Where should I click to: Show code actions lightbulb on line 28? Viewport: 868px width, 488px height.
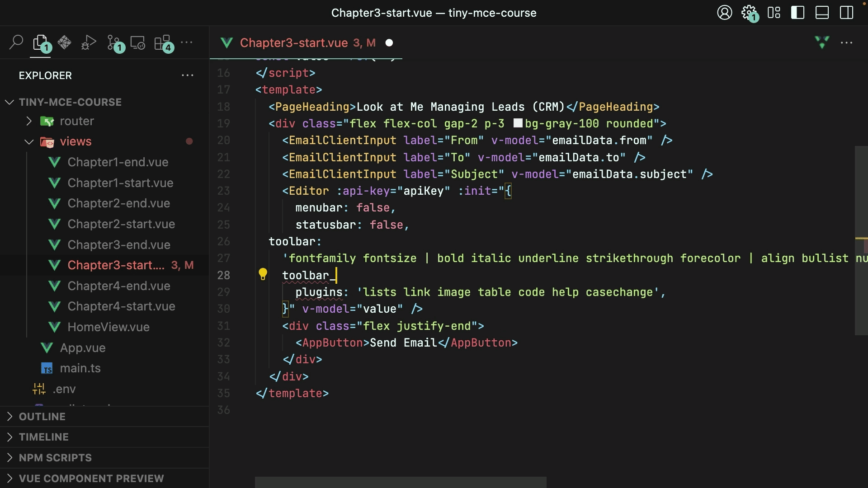263,274
